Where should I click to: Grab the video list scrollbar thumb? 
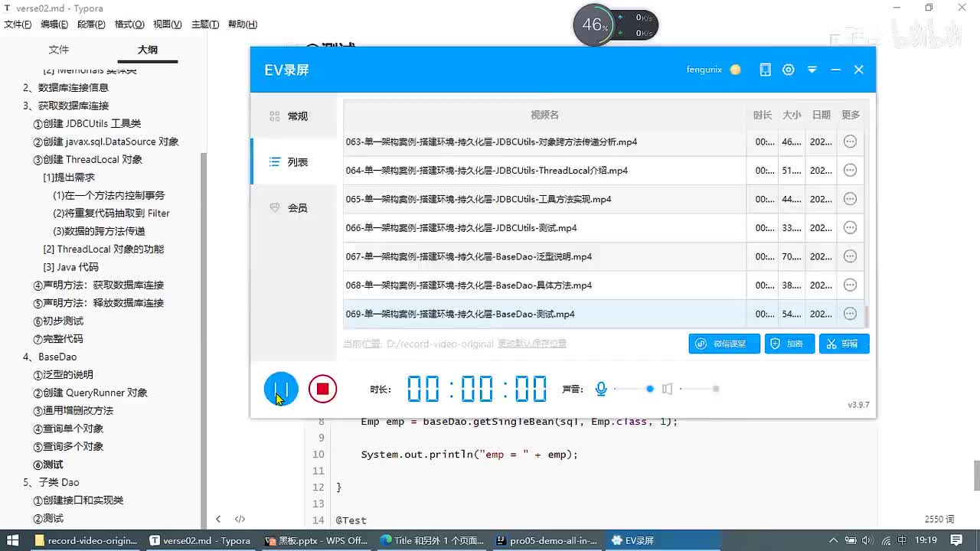point(867,317)
